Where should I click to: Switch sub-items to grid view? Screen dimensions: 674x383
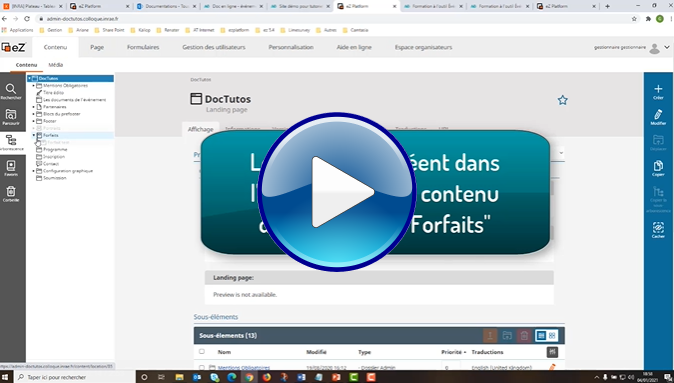[x=552, y=335]
